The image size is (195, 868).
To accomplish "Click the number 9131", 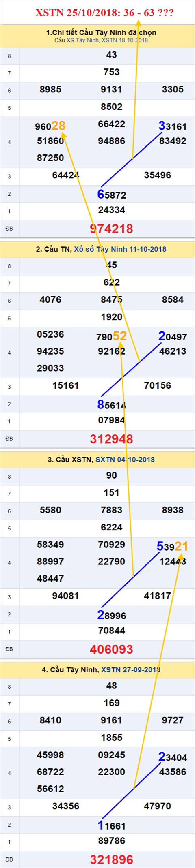I will click(111, 90).
